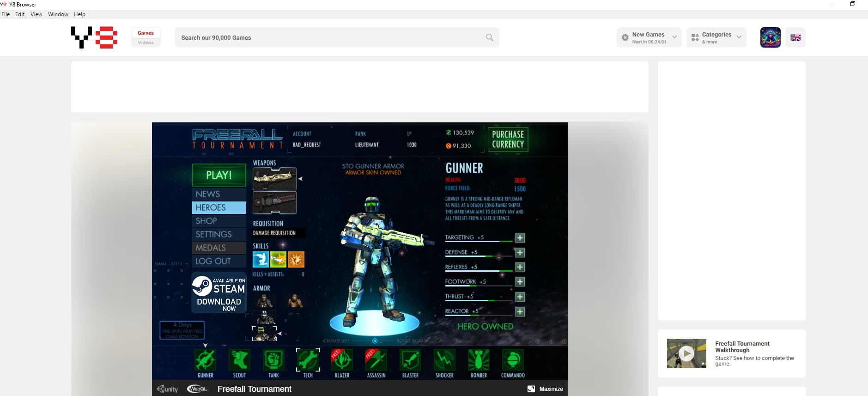The image size is (868, 396).
Task: Increase Reactor stat with plus button
Action: [x=520, y=312]
